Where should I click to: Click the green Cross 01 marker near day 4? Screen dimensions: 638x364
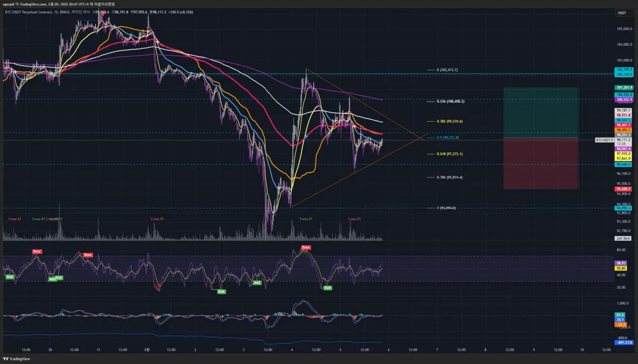pos(306,219)
